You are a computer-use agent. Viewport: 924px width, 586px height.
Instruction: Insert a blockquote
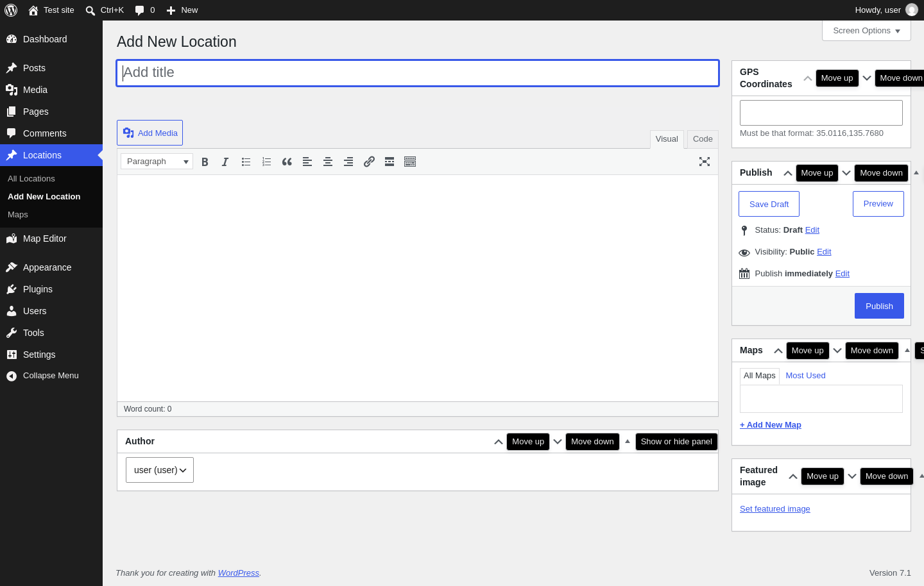[287, 162]
